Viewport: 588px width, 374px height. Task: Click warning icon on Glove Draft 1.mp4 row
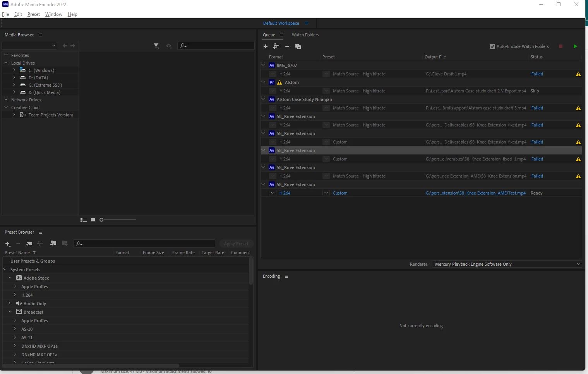click(578, 74)
